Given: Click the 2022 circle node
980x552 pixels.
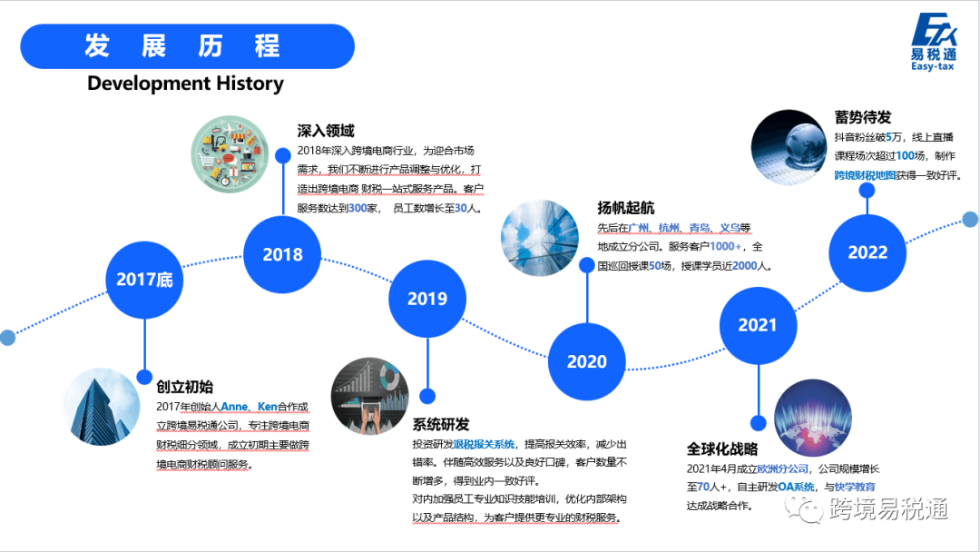Looking at the screenshot, I should 866,254.
